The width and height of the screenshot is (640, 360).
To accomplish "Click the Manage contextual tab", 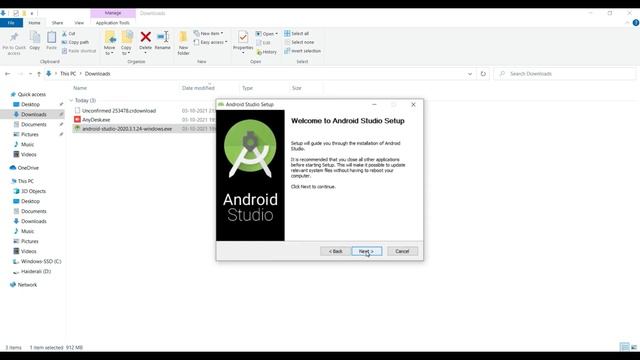I will tap(113, 13).
